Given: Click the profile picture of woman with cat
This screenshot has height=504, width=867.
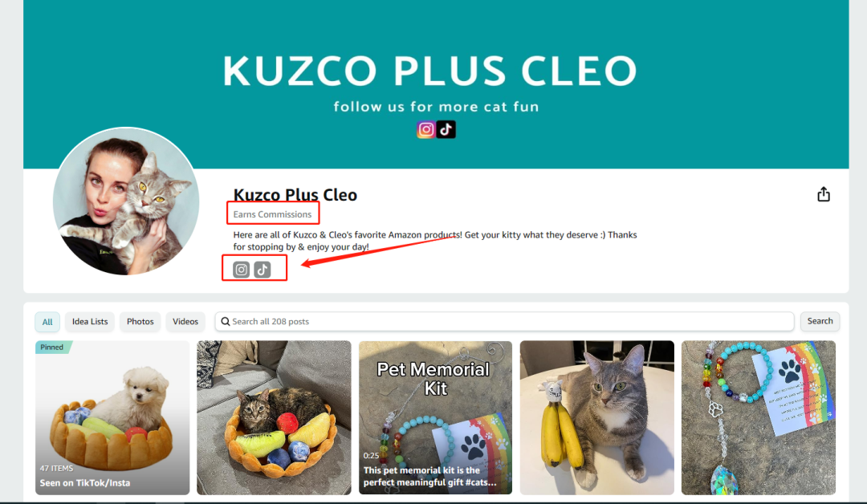Looking at the screenshot, I should point(126,201).
